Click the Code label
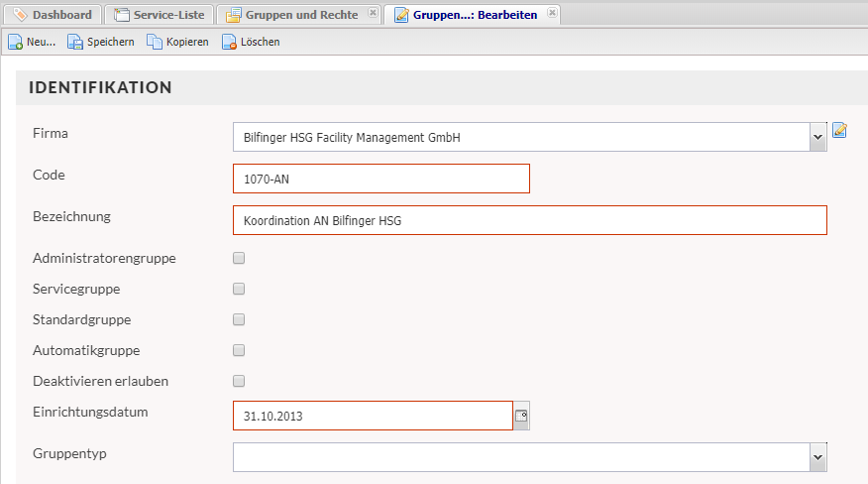 coord(49,175)
